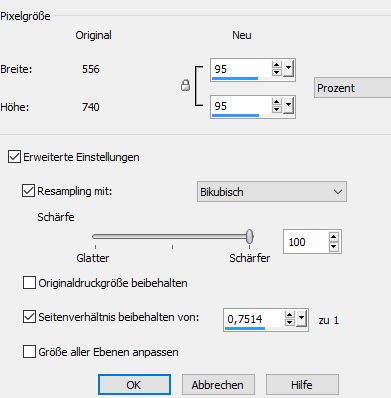Increase the Höhe value with up arrow
Screen dimensions: 391x398
pyautogui.click(x=276, y=102)
